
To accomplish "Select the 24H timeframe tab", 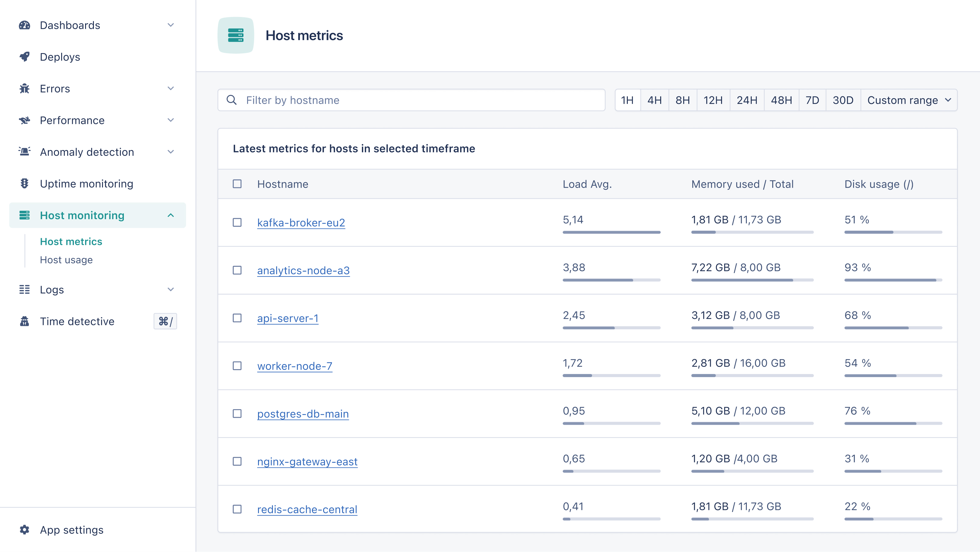I will coord(747,100).
